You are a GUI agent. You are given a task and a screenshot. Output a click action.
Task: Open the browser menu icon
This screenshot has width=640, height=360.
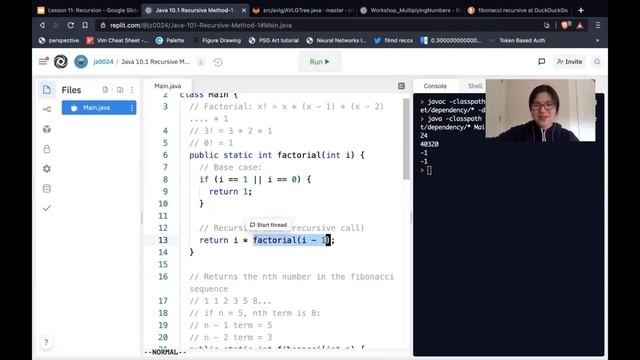click(x=598, y=25)
